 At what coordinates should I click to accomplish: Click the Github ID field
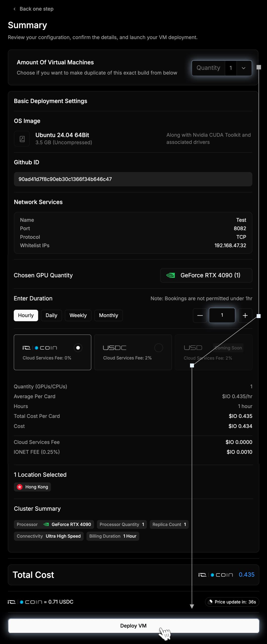133,179
